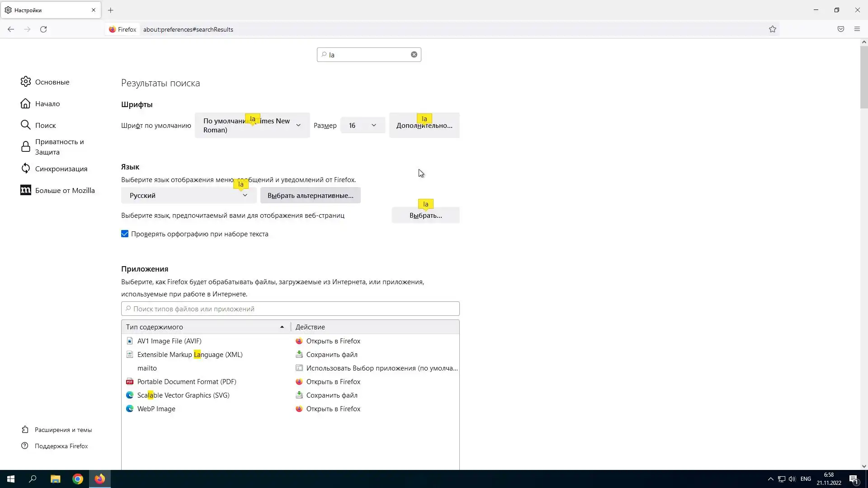Open Chrome from the taskbar
The width and height of the screenshot is (868, 488).
pos(78,479)
